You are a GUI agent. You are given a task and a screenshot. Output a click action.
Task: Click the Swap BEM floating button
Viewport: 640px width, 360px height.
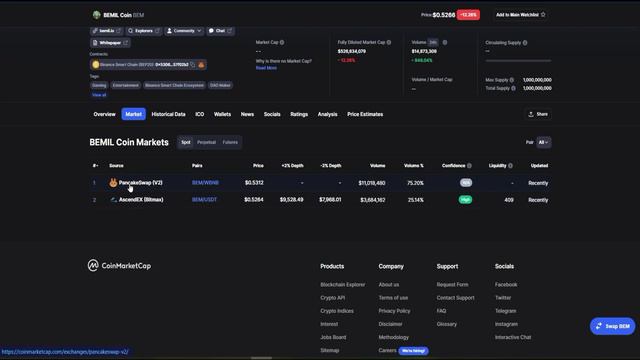click(613, 326)
